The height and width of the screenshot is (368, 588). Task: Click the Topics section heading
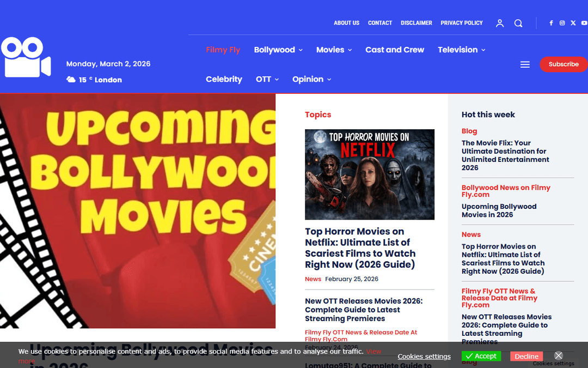click(318, 114)
